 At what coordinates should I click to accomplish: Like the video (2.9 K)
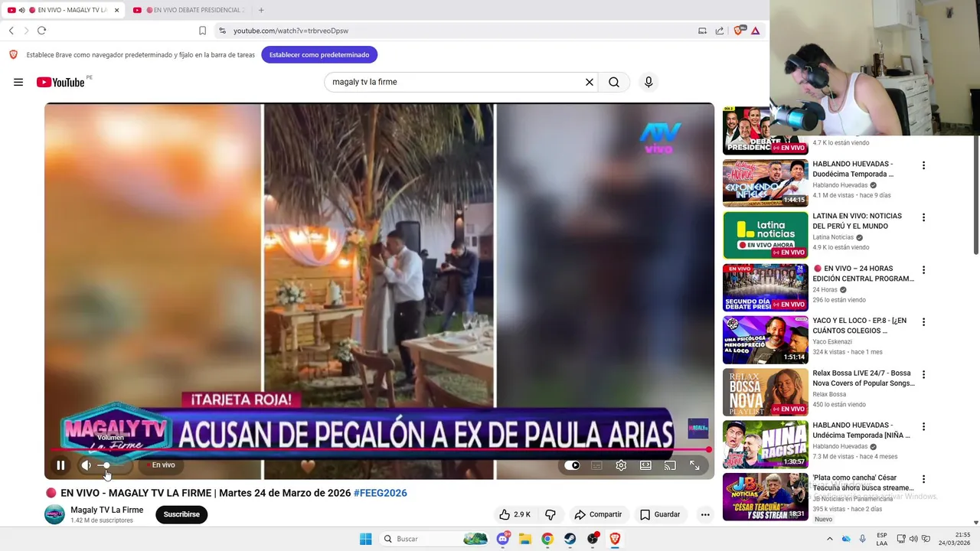pyautogui.click(x=514, y=514)
